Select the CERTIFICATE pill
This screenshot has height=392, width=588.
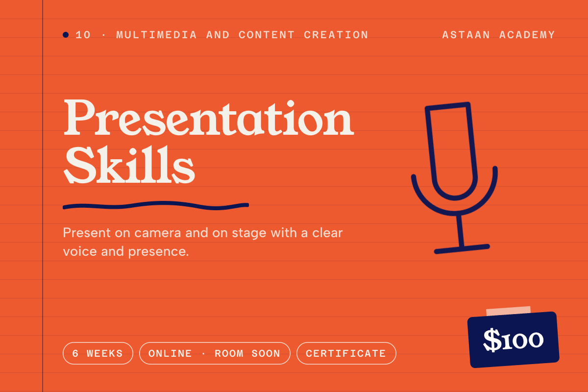pyautogui.click(x=346, y=353)
